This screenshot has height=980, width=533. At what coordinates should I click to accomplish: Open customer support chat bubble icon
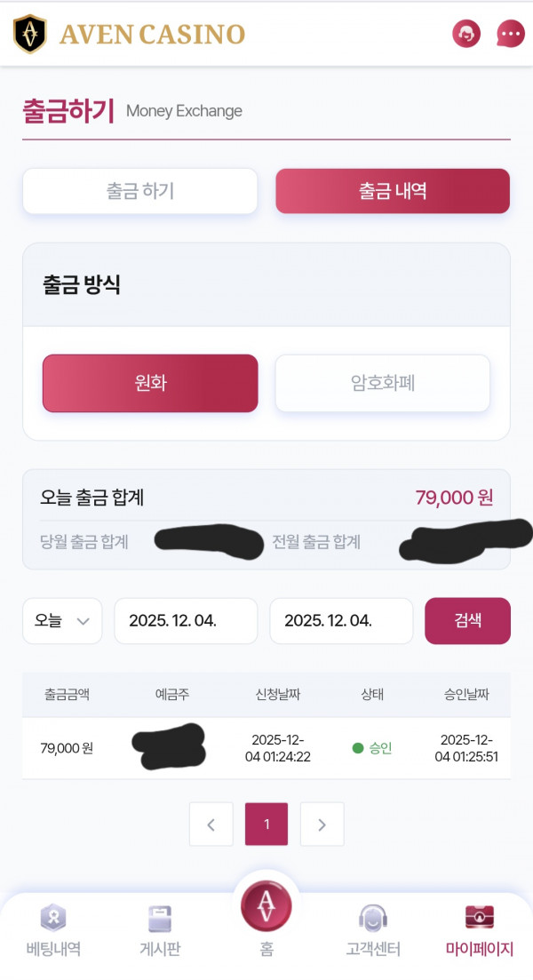(x=465, y=34)
